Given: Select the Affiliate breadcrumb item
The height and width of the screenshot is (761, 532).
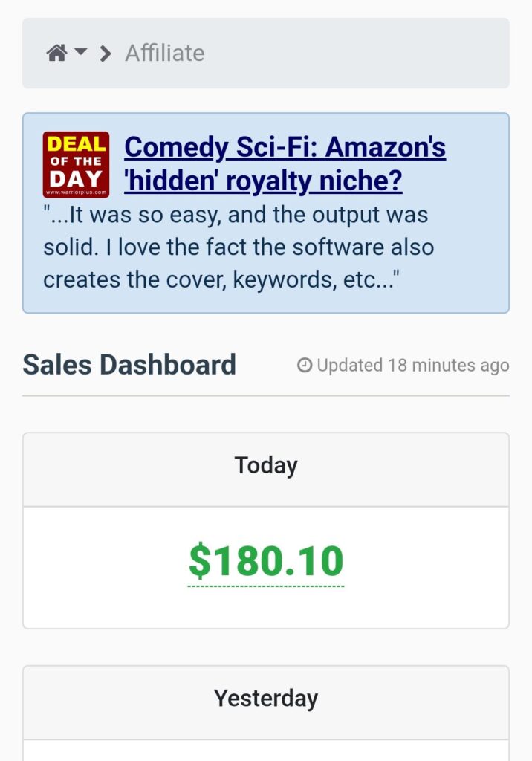Looking at the screenshot, I should [x=164, y=54].
